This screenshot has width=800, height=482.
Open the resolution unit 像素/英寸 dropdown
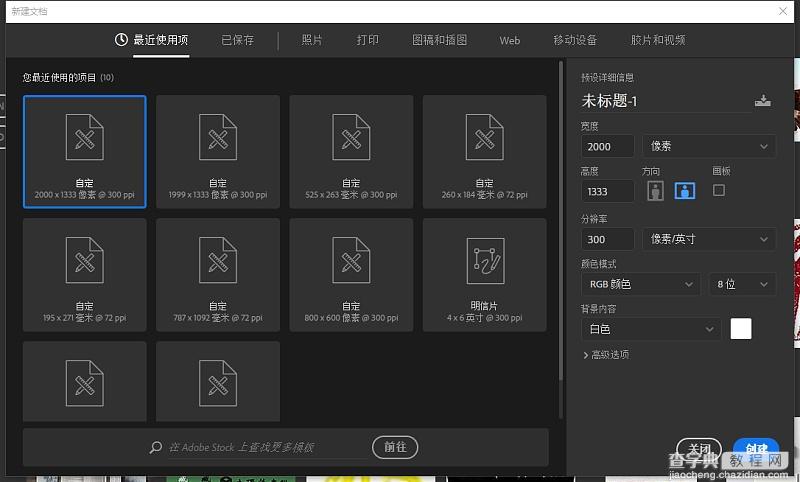pyautogui.click(x=709, y=239)
